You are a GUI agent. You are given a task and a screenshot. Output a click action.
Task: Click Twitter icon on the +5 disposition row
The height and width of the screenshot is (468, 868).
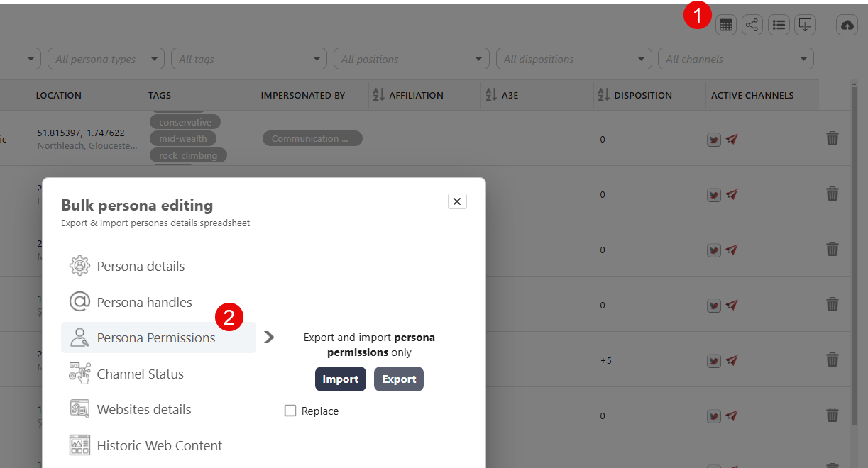(x=714, y=361)
